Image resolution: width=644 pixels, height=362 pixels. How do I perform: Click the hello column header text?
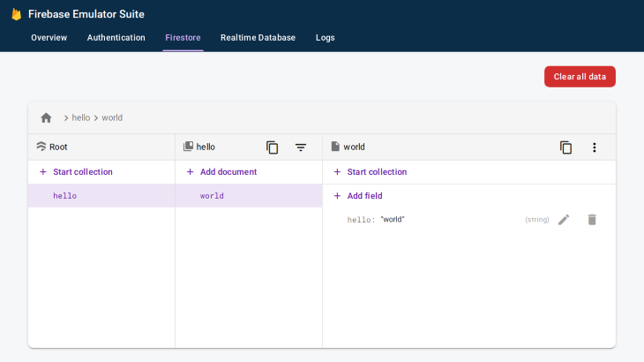click(x=206, y=147)
